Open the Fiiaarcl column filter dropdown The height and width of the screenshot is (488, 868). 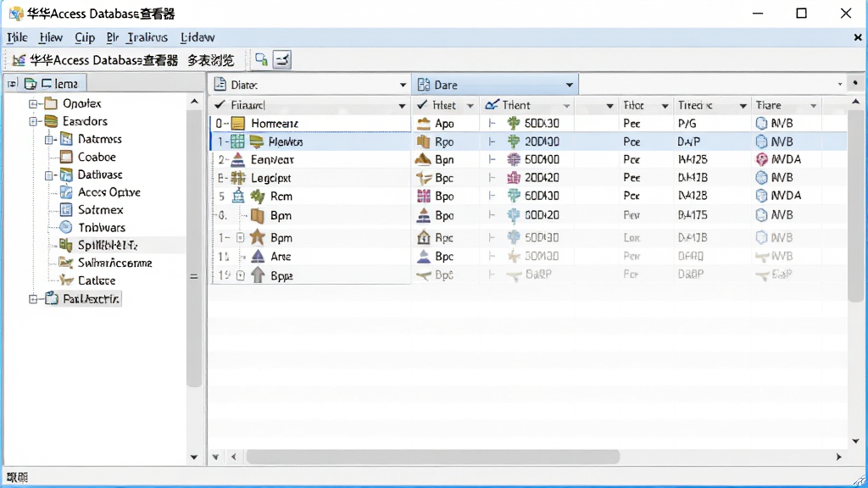(x=402, y=106)
